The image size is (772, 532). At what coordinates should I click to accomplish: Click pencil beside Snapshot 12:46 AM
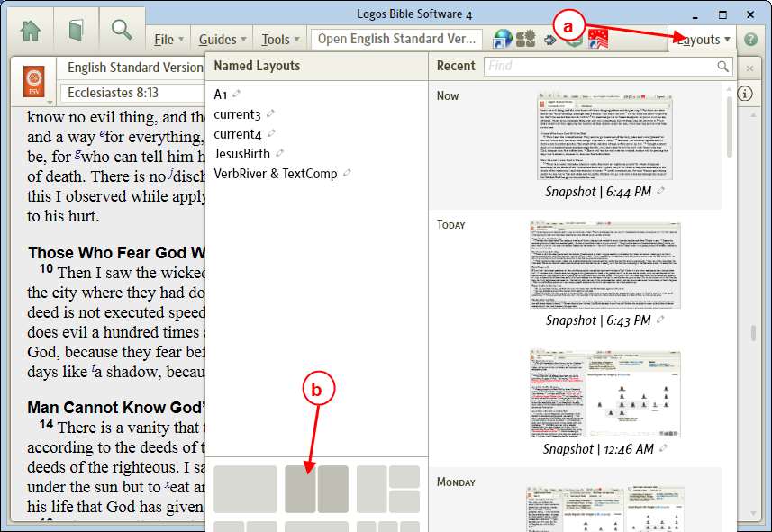[x=663, y=448]
